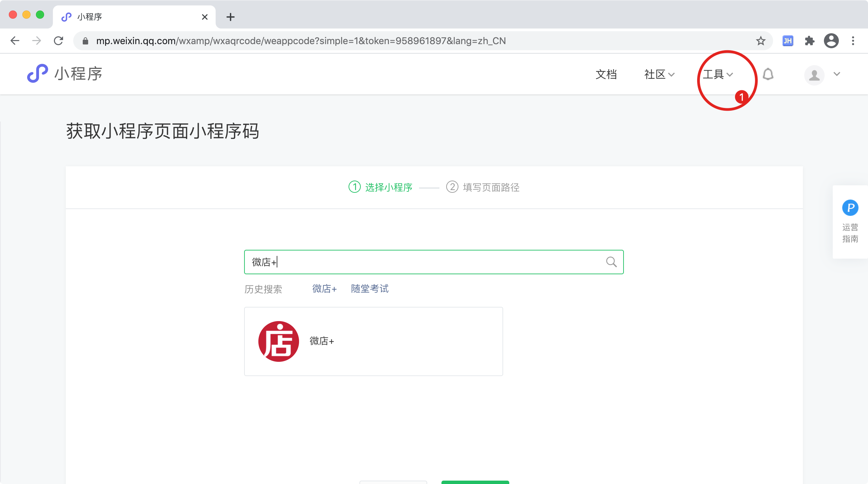Expand the 工具 dropdown menu
Image resolution: width=868 pixels, height=484 pixels.
[717, 74]
